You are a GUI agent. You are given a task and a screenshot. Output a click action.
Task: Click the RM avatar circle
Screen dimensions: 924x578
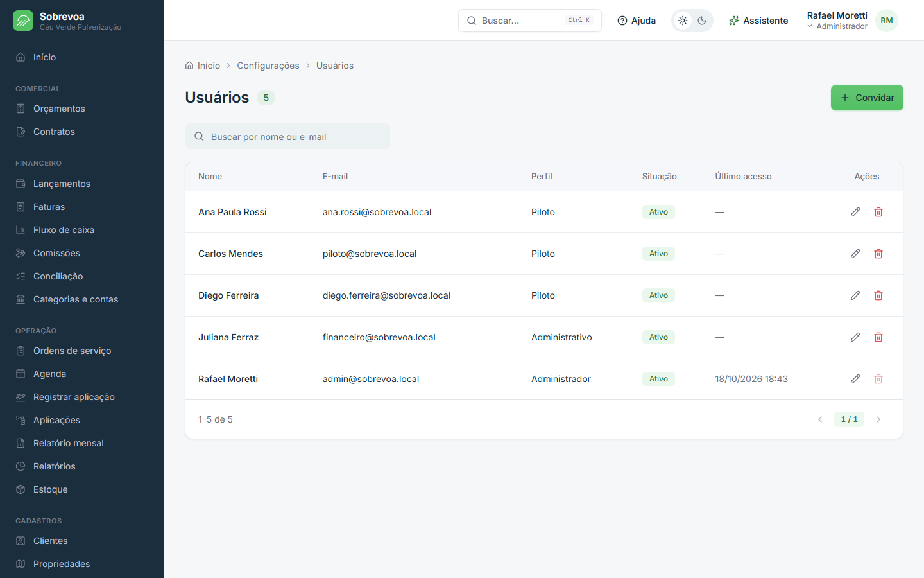tap(887, 21)
